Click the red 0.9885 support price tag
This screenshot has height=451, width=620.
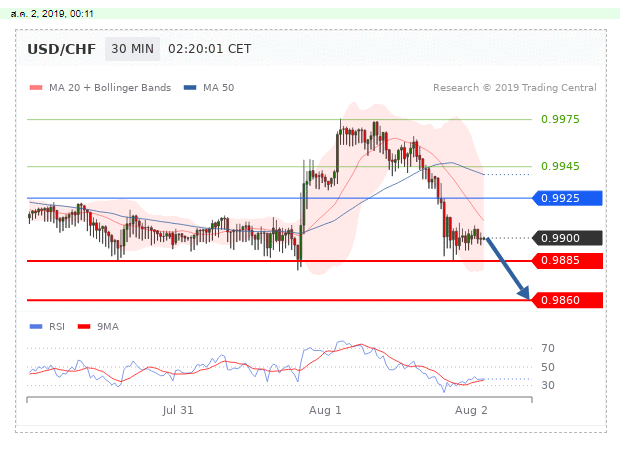pyautogui.click(x=567, y=260)
